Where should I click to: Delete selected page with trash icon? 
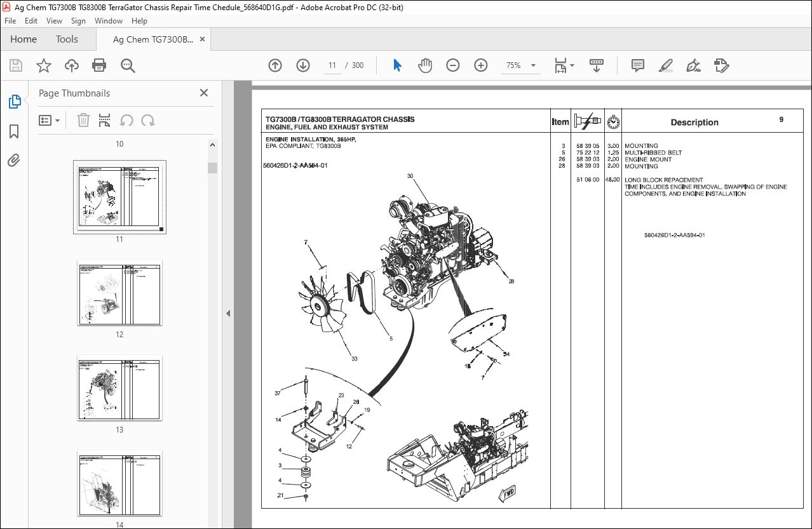83,120
